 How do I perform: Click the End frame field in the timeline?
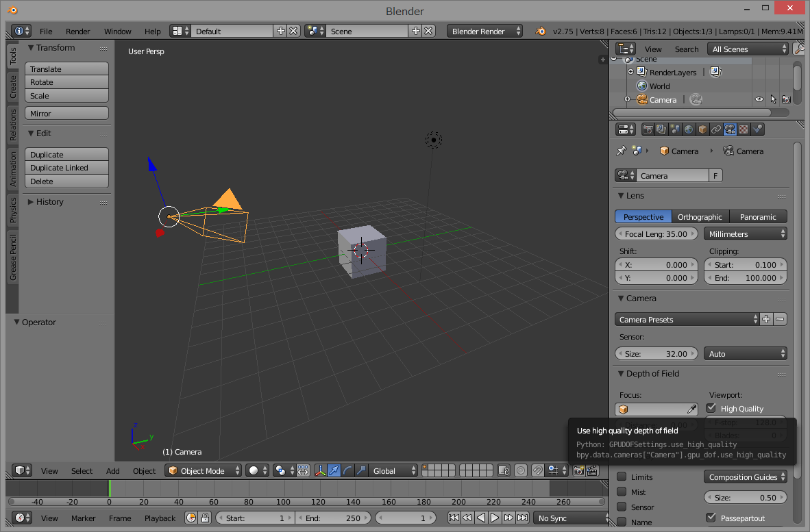pyautogui.click(x=334, y=518)
